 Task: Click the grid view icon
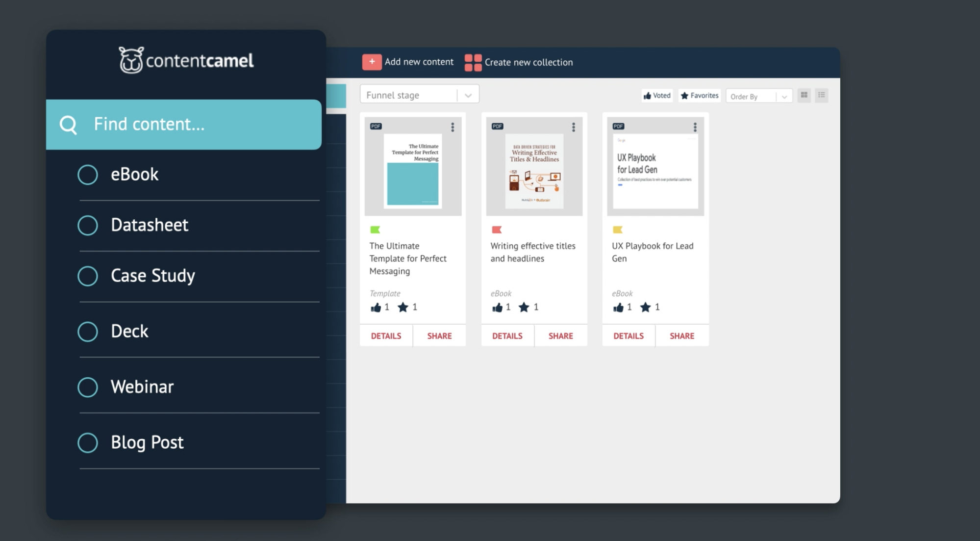click(x=804, y=95)
